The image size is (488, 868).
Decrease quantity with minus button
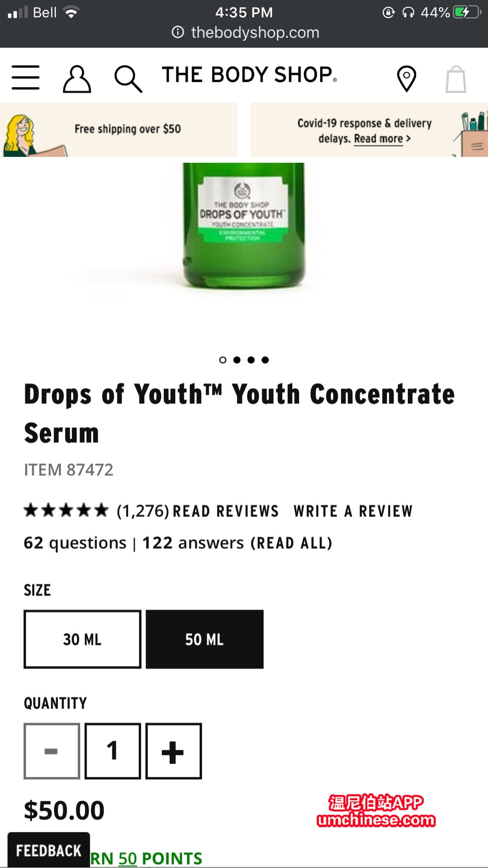tap(52, 751)
